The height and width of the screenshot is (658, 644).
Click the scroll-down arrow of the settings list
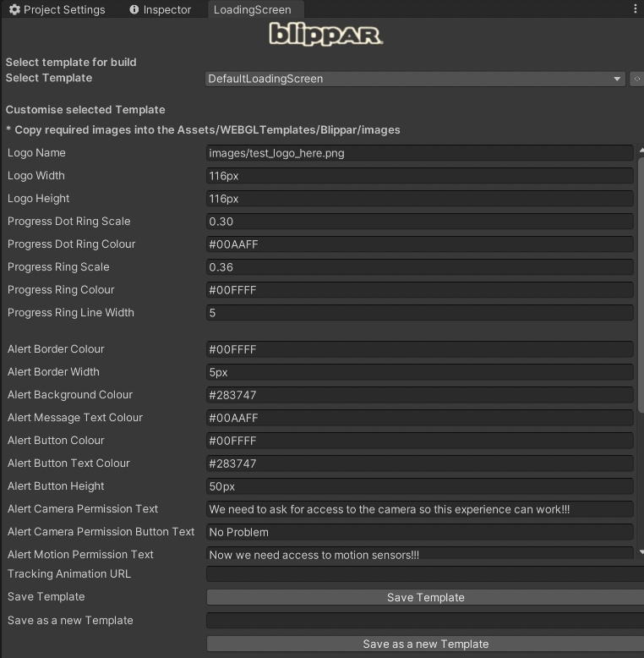click(x=641, y=552)
